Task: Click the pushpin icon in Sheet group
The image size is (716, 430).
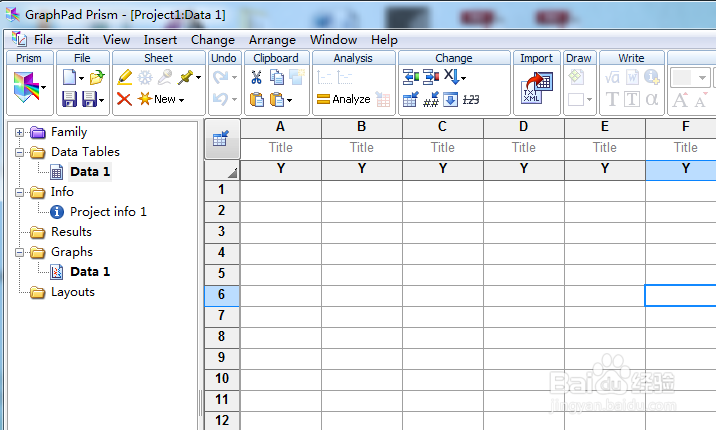Action: [185, 77]
